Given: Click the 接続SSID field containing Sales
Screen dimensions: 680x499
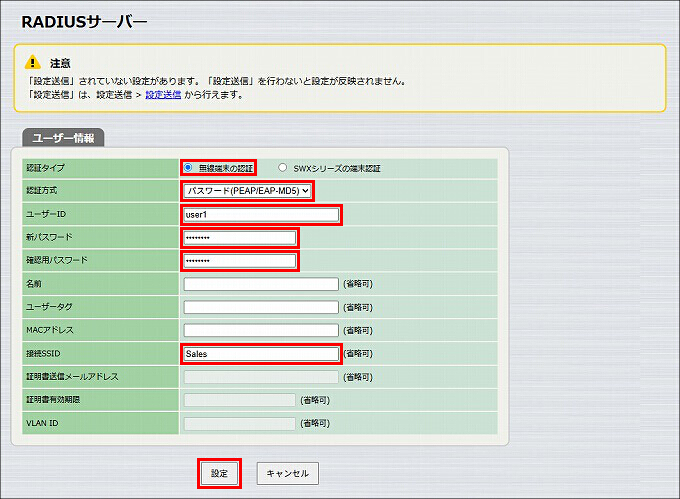Looking at the screenshot, I should (261, 354).
